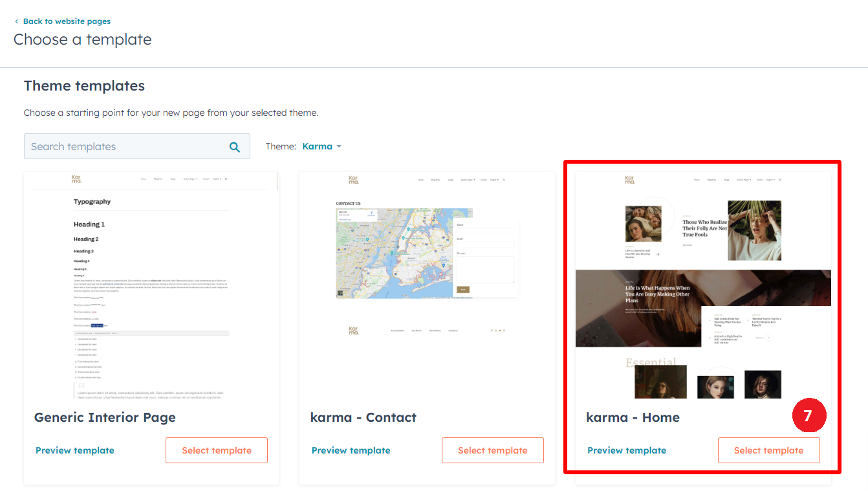Screen dimensions: 868x504
Task: Click the karma - Contact title text
Action: pos(363,417)
